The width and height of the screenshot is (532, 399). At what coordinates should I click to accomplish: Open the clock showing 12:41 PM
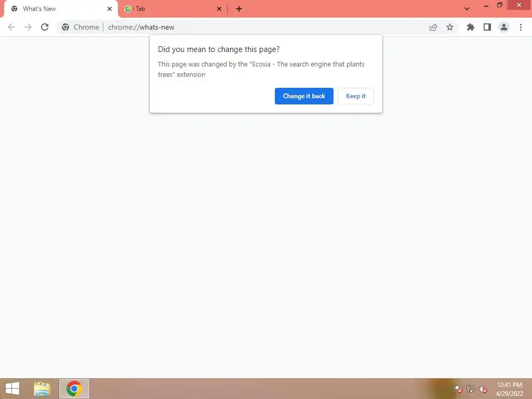509,389
